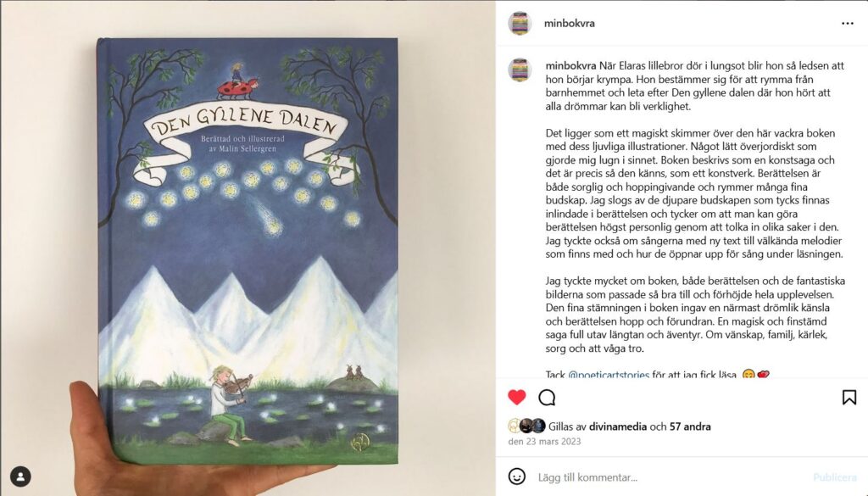868x496 pixels.
Task: Click the Gillas av text
Action: point(567,426)
